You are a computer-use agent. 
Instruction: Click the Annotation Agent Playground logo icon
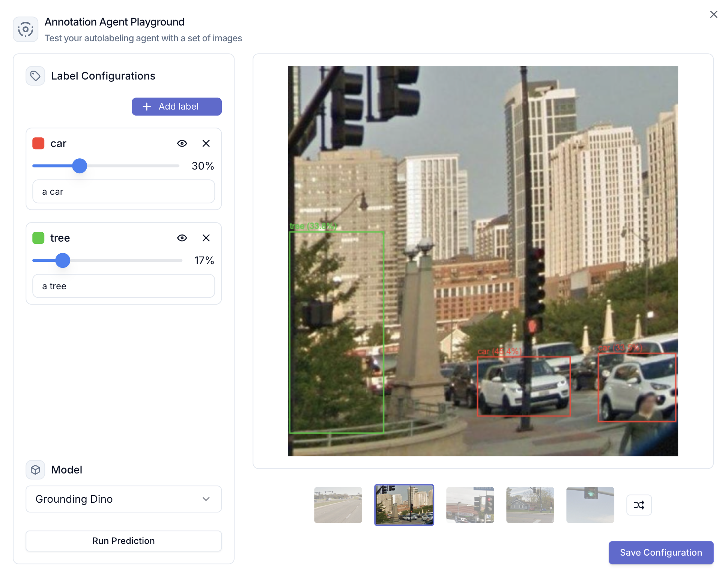[x=26, y=29]
